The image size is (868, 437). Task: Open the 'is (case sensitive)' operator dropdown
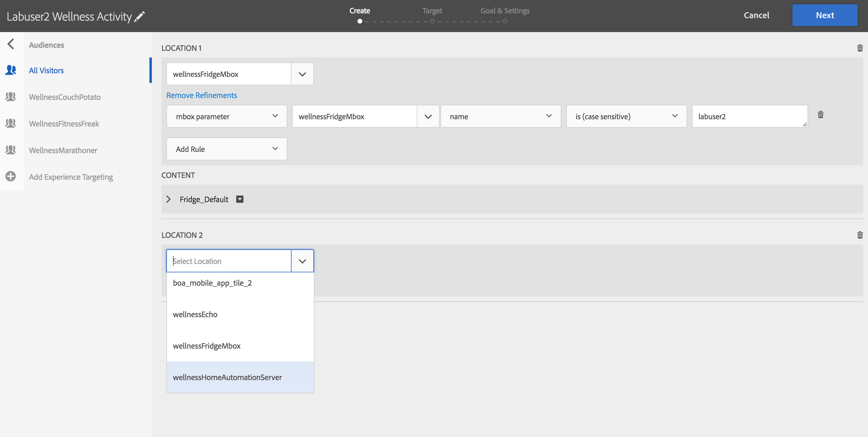626,116
